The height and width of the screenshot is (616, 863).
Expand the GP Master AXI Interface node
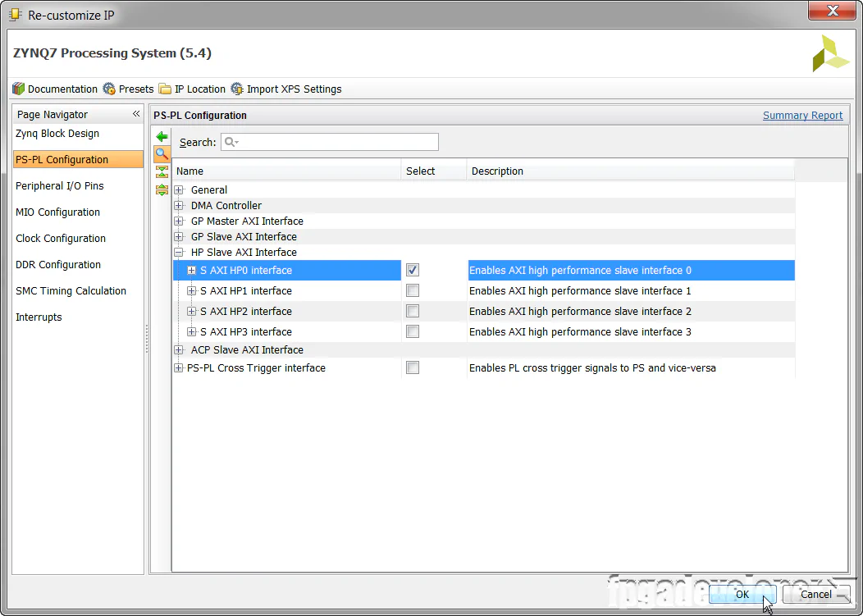point(179,221)
